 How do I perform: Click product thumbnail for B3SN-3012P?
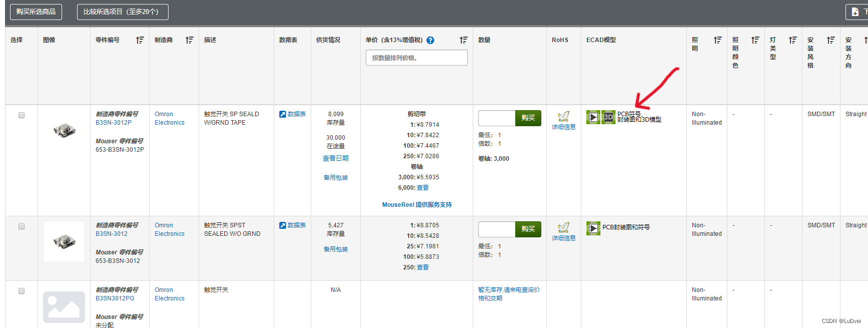[64, 130]
